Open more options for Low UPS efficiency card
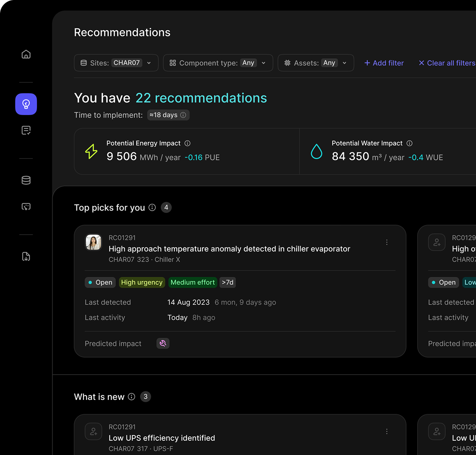Image resolution: width=476 pixels, height=455 pixels. point(387,431)
